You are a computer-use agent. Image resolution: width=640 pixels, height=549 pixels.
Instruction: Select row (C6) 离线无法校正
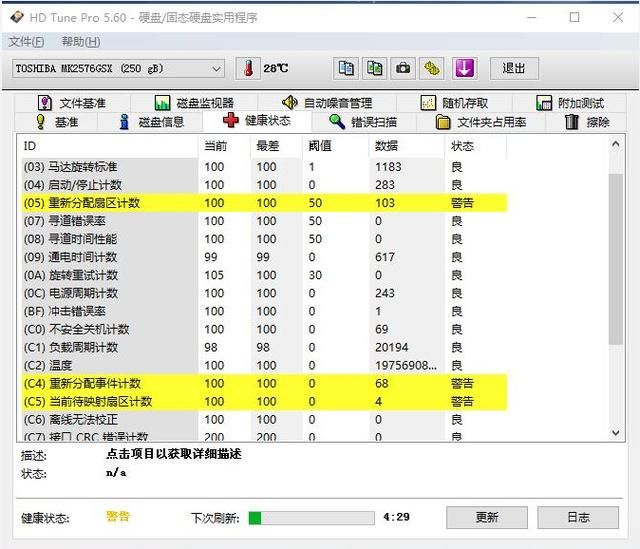(x=264, y=419)
